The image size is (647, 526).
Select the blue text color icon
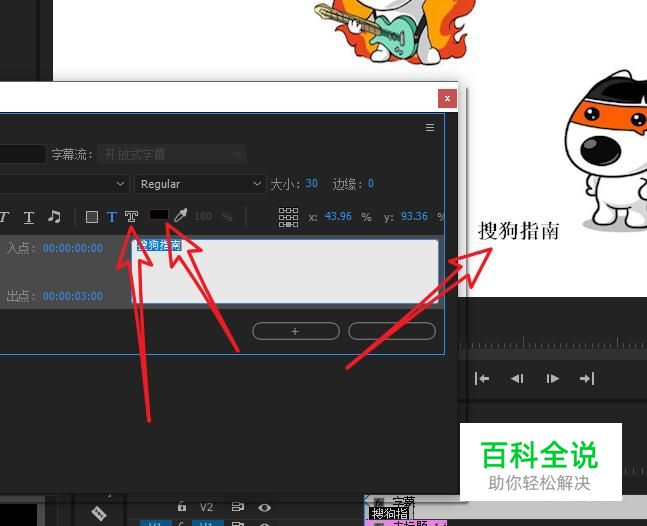pyautogui.click(x=112, y=217)
